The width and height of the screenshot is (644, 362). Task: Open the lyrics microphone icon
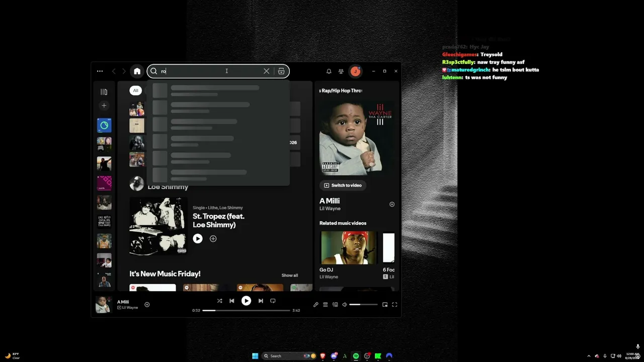[x=315, y=305]
